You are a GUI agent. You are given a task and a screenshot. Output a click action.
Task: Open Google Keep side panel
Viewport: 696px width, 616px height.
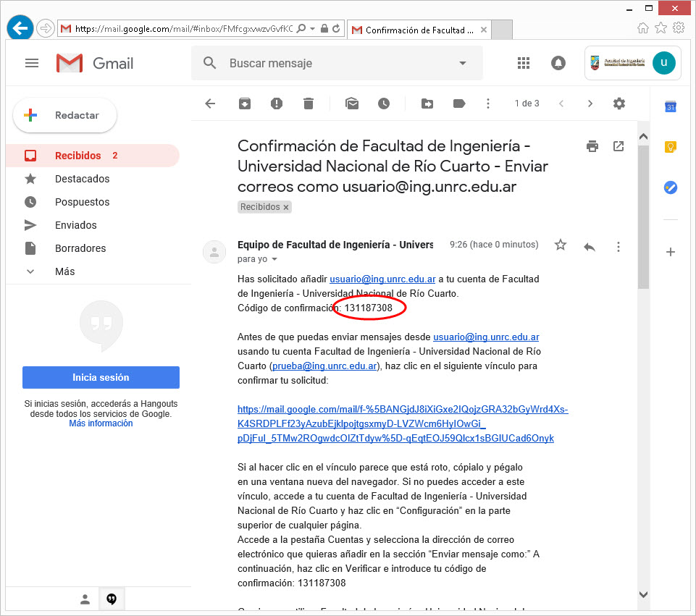coord(670,147)
